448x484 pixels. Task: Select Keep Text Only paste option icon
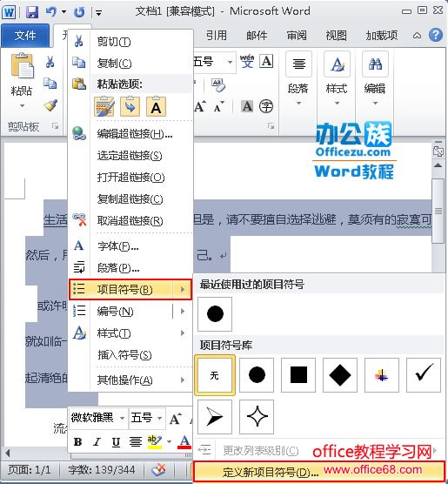click(x=156, y=106)
